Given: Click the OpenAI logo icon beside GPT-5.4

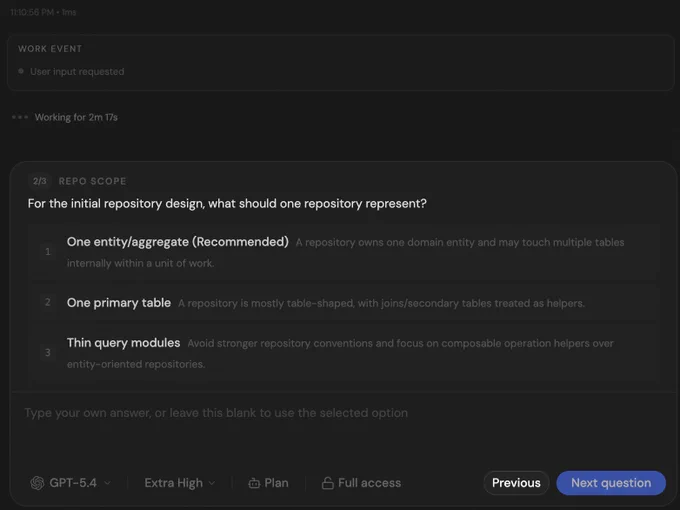Looking at the screenshot, I should coord(37,483).
